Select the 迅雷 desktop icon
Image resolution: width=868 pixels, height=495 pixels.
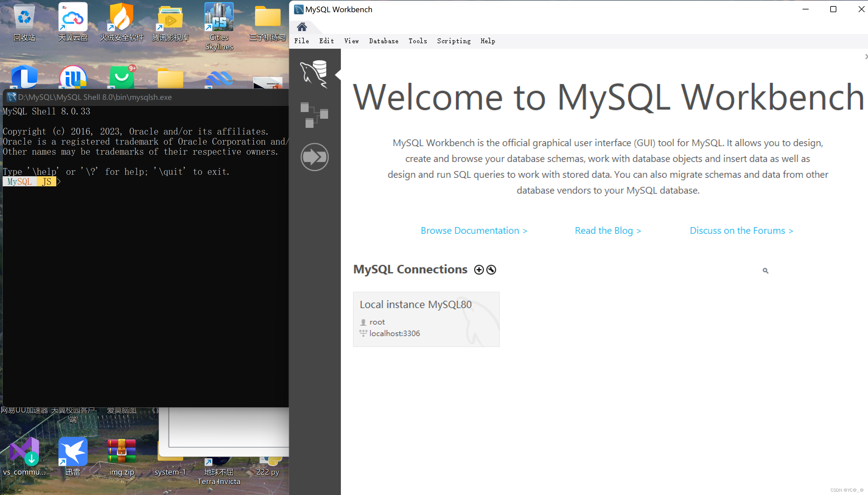pos(73,457)
